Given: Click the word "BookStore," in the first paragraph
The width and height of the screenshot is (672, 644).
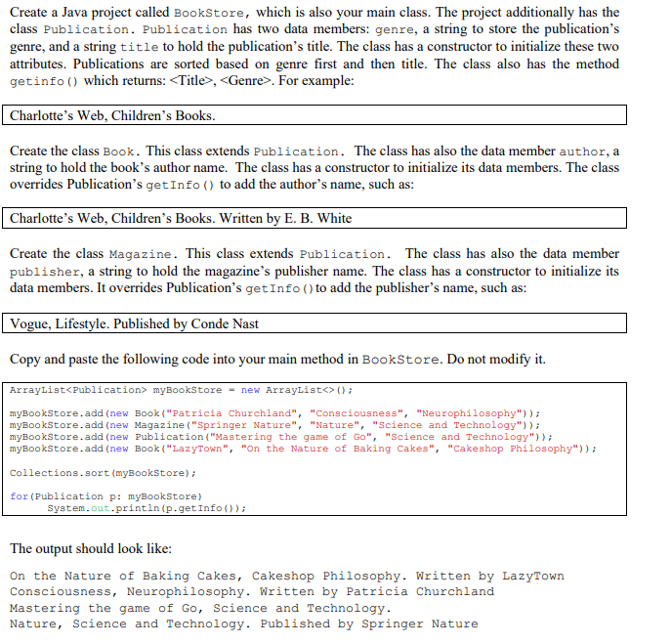Looking at the screenshot, I should click(212, 13).
